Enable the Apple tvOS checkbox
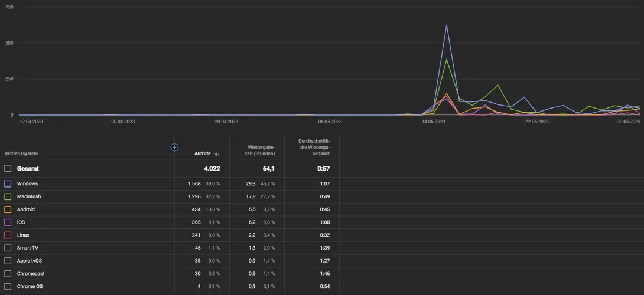Viewport: 644px width, 295px height. (x=8, y=261)
